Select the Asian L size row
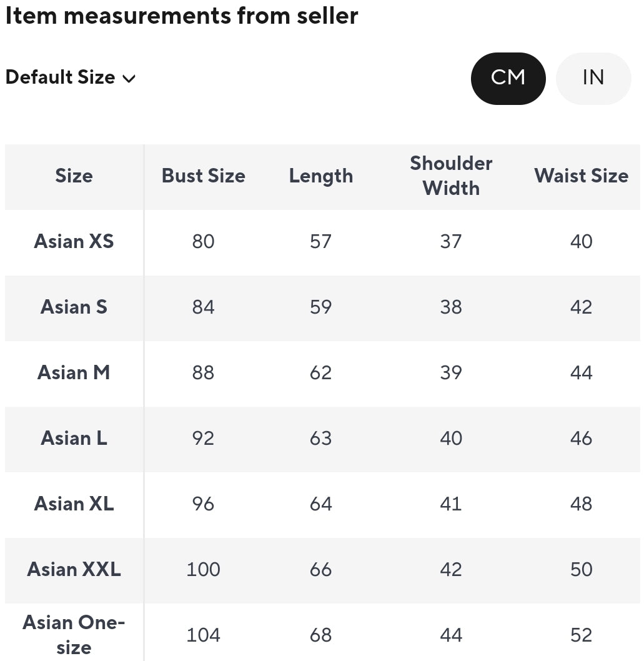Image resolution: width=644 pixels, height=661 pixels. [x=322, y=439]
